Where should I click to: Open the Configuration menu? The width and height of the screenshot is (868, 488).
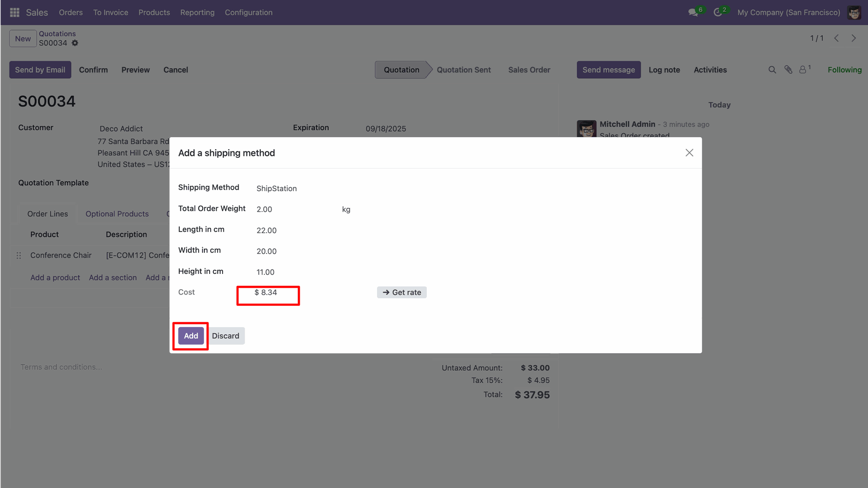(249, 13)
